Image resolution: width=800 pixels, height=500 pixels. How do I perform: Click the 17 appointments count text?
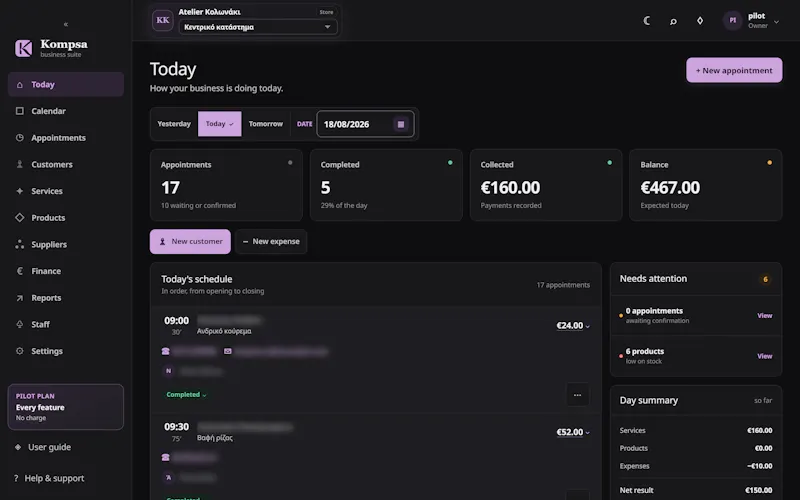pos(563,285)
